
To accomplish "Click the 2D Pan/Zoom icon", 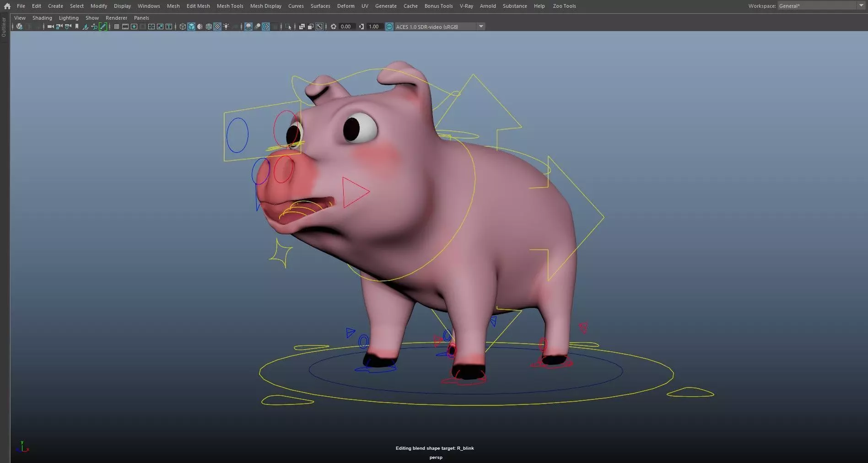I will click(x=94, y=27).
